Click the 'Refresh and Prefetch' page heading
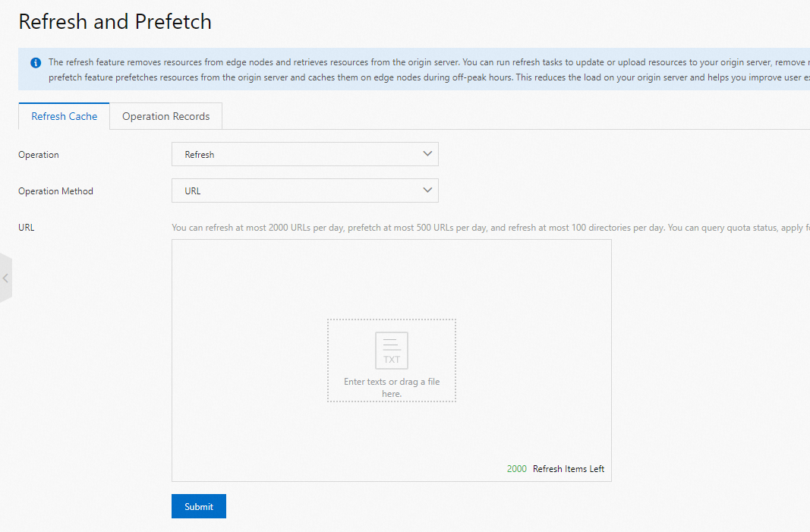 click(x=115, y=22)
